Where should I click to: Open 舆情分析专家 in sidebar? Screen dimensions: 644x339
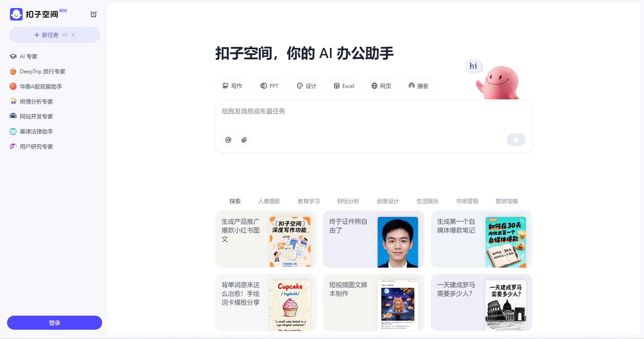(x=31, y=102)
